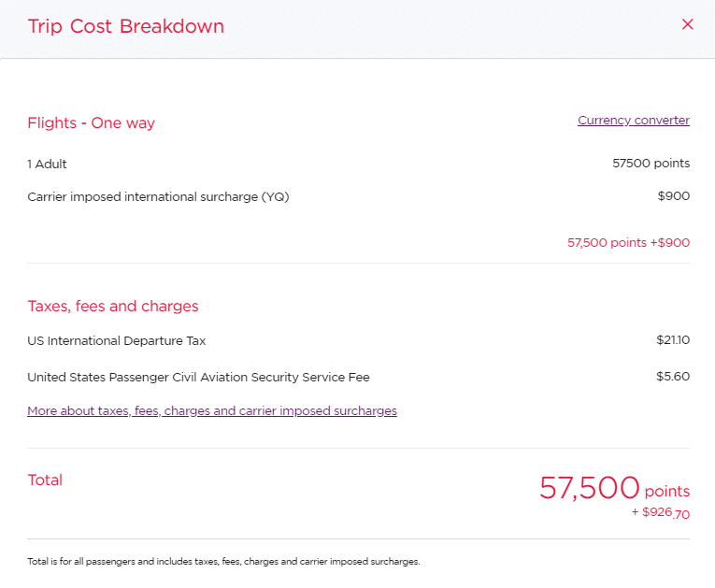This screenshot has height=588, width=715.
Task: Click the Flights - One way heading
Action: point(92,122)
